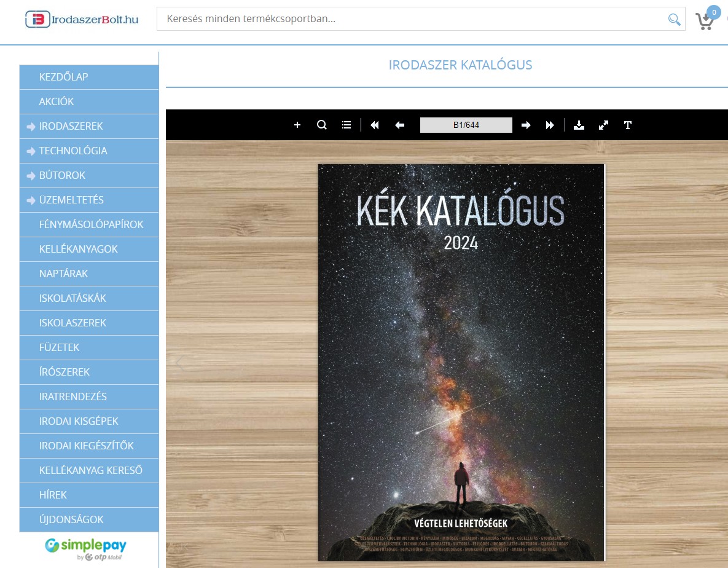Click the TECHNOLÓGIA menu label
The image size is (728, 568).
click(x=73, y=151)
